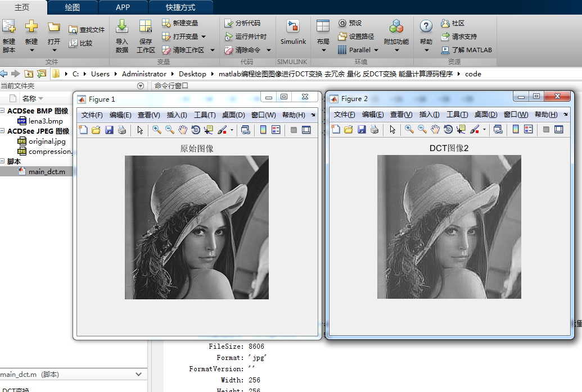
Task: Collapse ACDSee BMP 图像 group
Action: coord(3,111)
